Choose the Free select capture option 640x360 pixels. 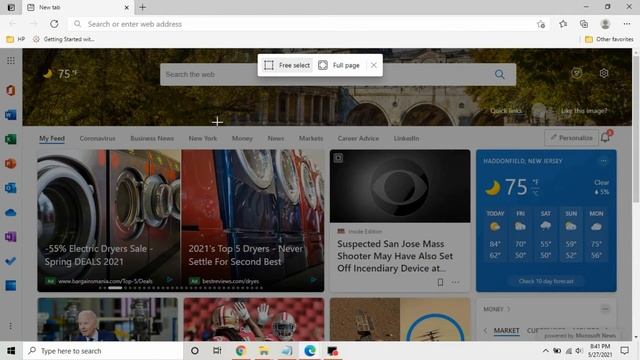(287, 65)
